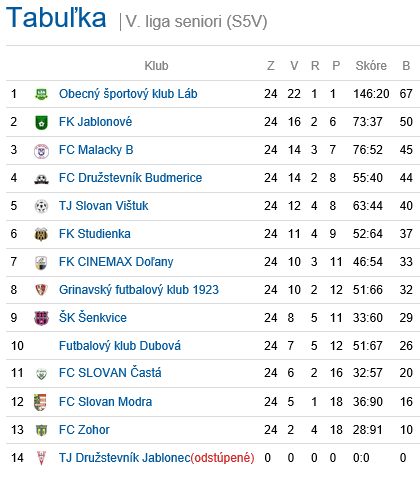The image size is (420, 479).
Task: Click the FC Družstevník Budmerice crest icon
Action: pos(41,180)
